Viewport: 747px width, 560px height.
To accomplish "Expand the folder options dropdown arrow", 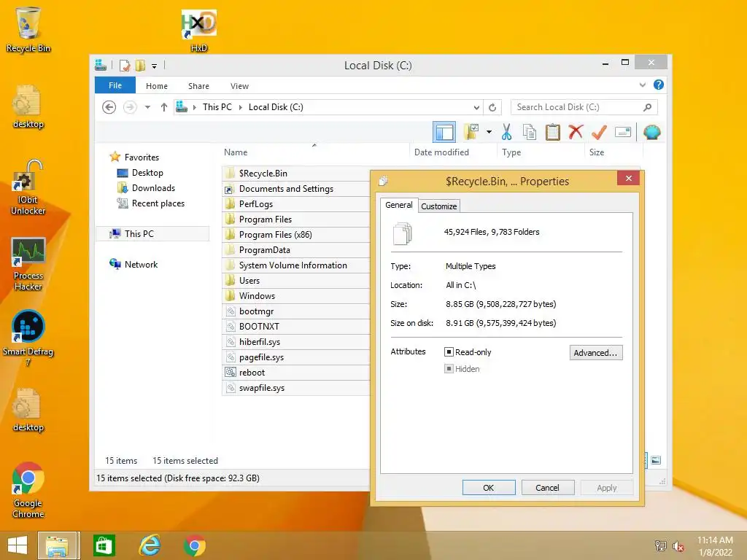I will pos(489,132).
